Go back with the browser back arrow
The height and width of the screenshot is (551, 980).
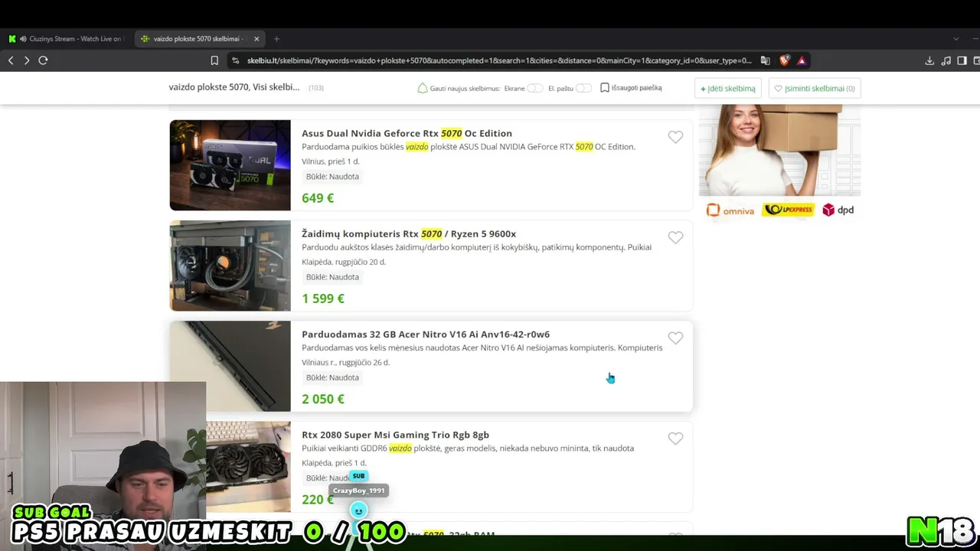pyautogui.click(x=11, y=60)
